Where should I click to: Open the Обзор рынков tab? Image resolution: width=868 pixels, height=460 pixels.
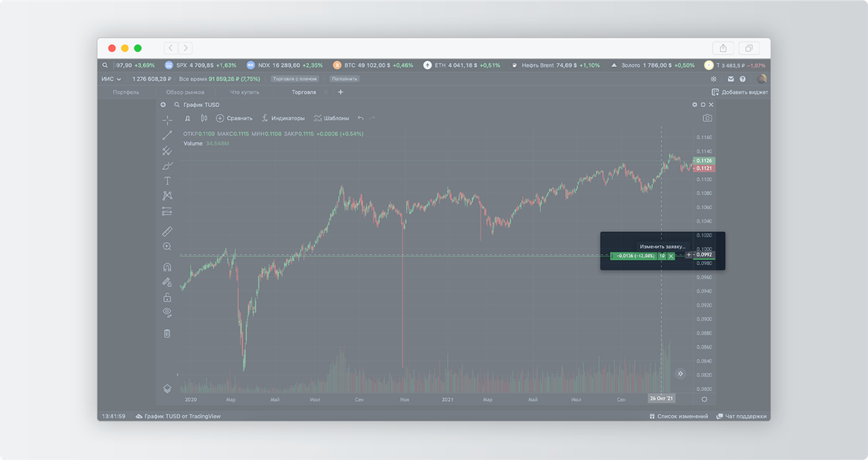pos(185,92)
